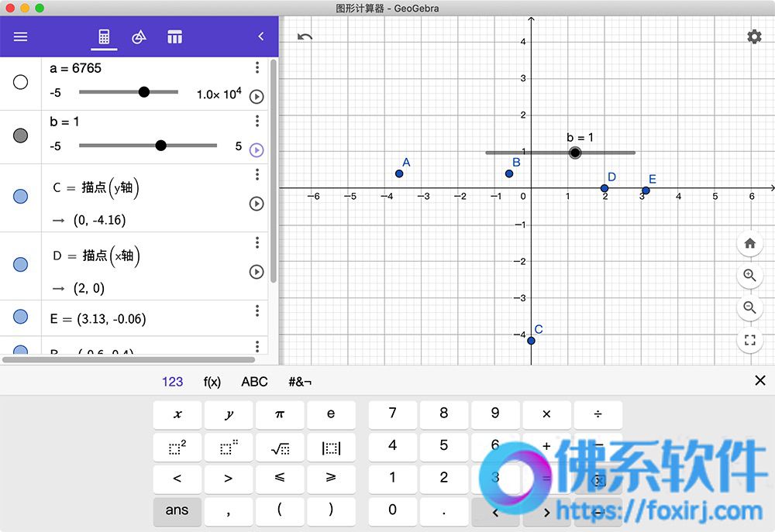Click slider a track in algebra panel
Viewport: 775px width, 532px height.
[129, 92]
